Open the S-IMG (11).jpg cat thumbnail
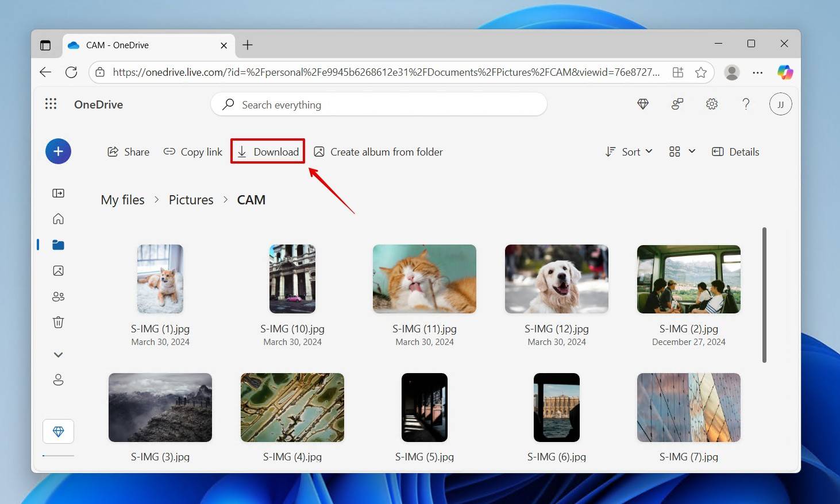 point(424,279)
